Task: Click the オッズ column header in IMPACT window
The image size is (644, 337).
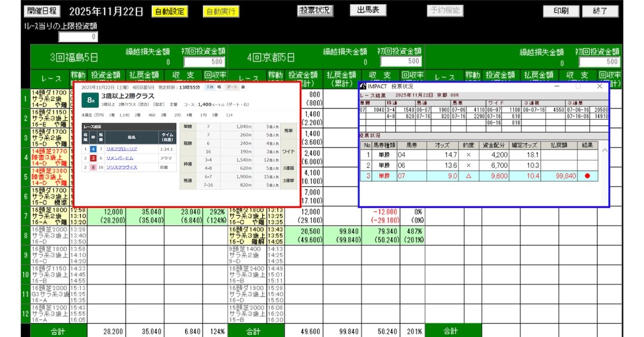Action: coord(442,145)
